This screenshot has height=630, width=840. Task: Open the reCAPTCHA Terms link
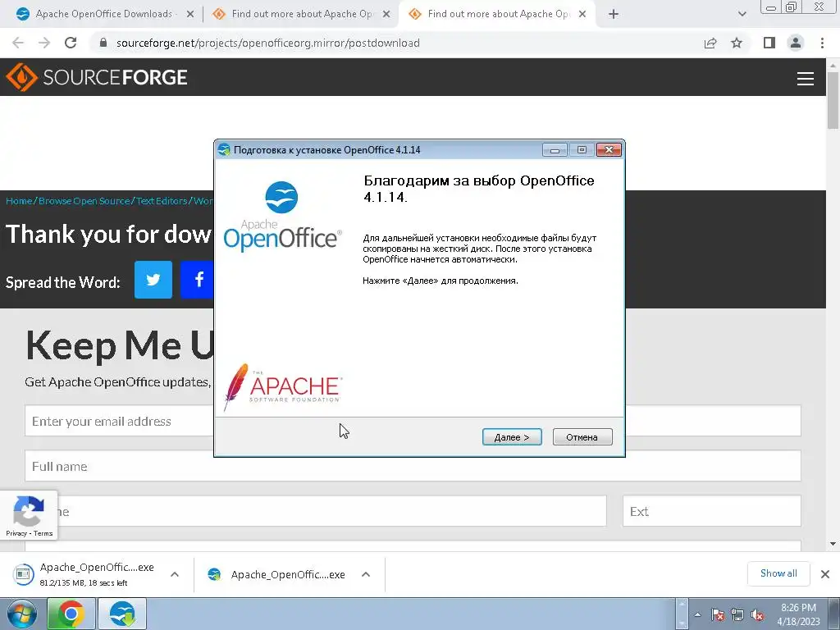tap(43, 533)
